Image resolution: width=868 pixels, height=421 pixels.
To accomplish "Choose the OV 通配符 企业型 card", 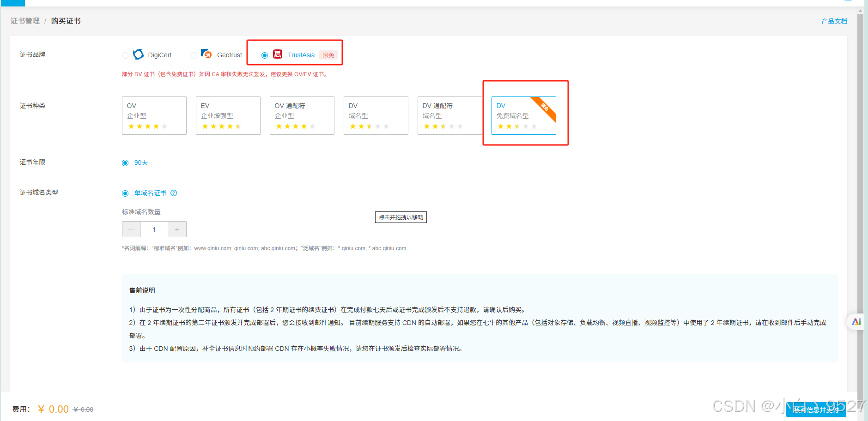I will [x=302, y=115].
